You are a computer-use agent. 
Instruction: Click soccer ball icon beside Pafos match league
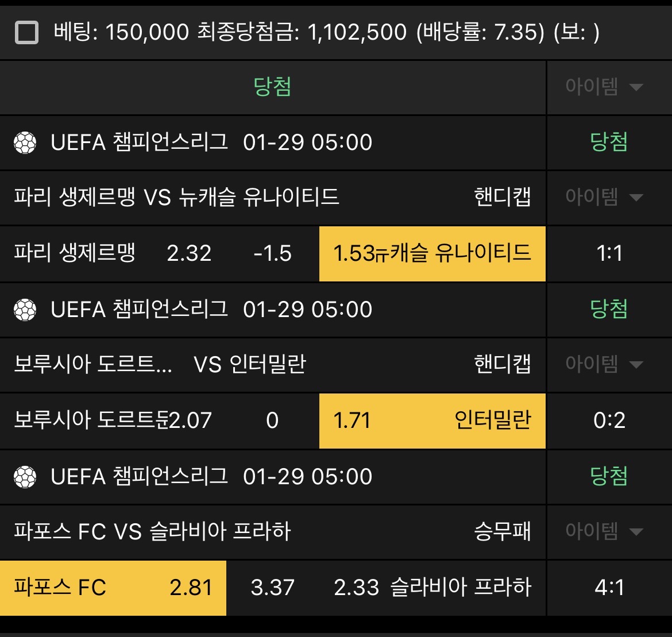[25, 477]
